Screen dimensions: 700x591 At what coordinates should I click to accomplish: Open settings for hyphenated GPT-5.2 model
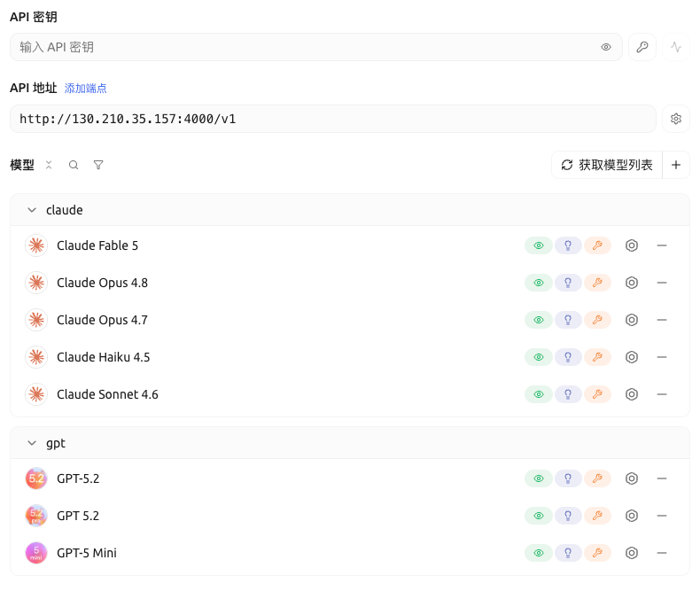click(631, 478)
